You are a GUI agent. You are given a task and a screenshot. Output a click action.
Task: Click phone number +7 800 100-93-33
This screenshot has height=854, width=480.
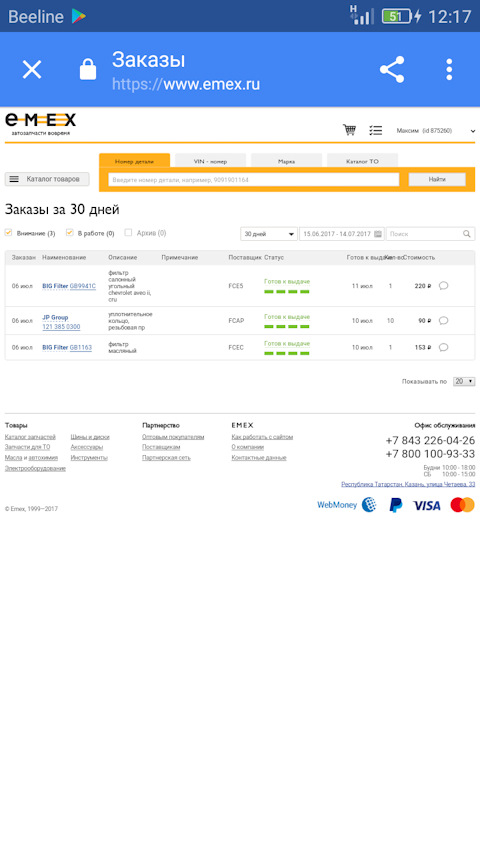(x=430, y=454)
